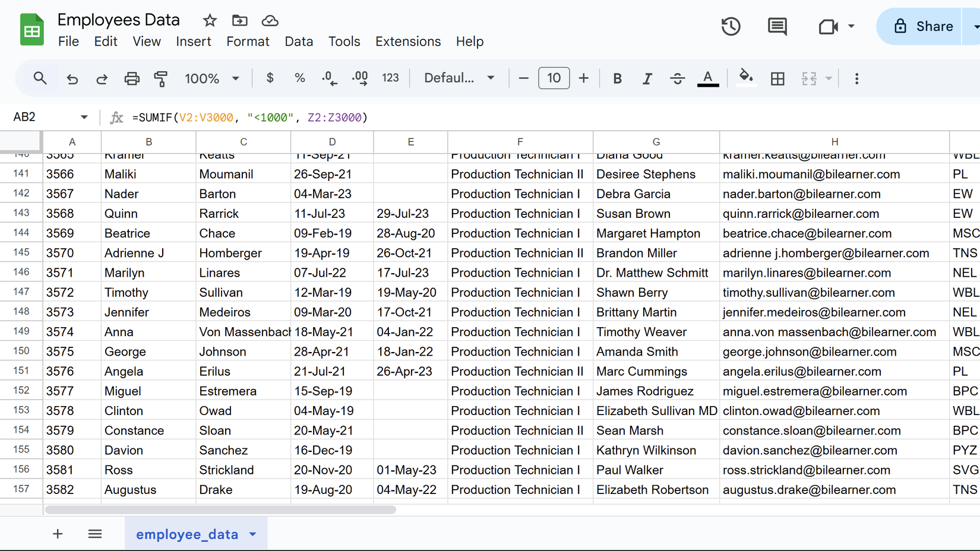Toggle bold formatting

pyautogui.click(x=617, y=78)
